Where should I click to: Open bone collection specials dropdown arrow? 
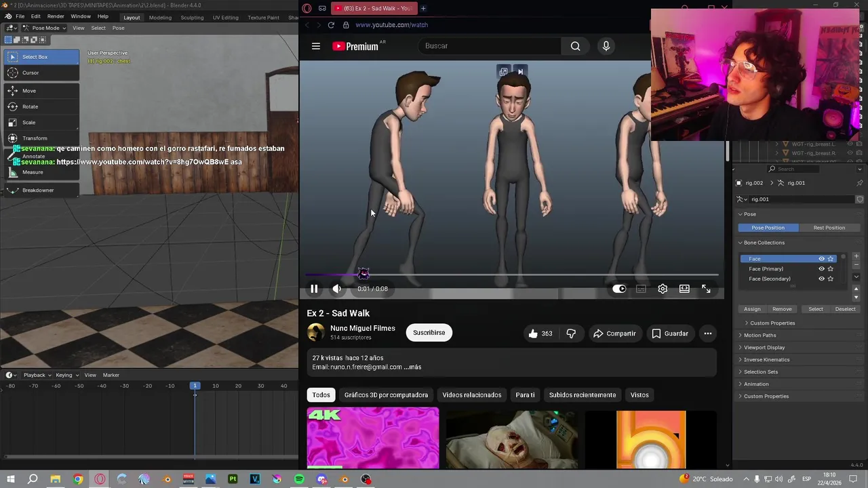click(x=856, y=277)
